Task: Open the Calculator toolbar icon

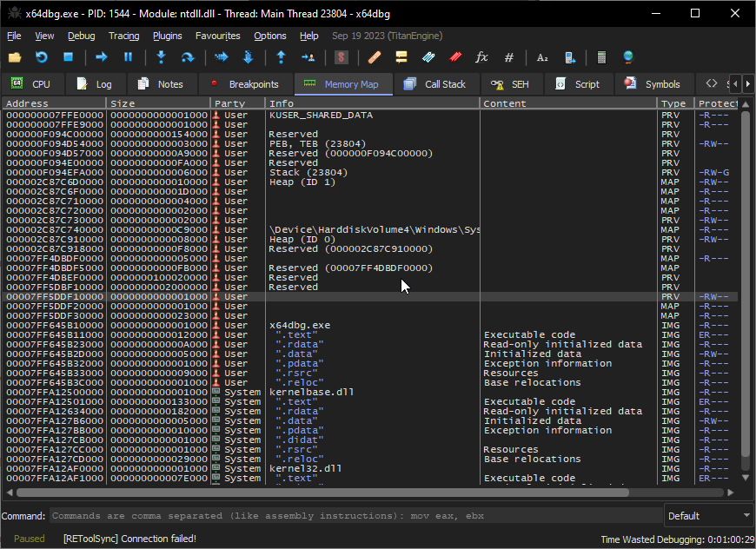Action: click(601, 57)
